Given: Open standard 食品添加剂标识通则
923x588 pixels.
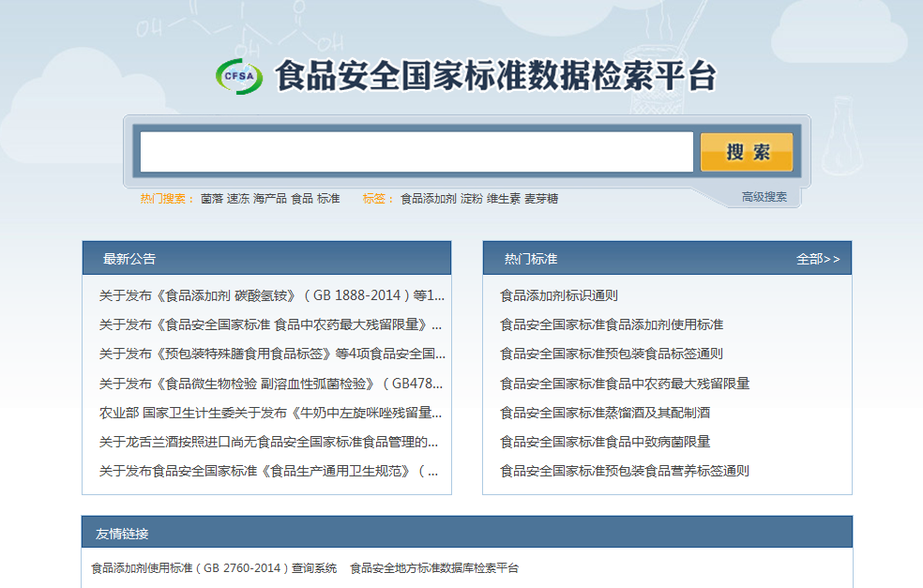Looking at the screenshot, I should click(x=559, y=295).
